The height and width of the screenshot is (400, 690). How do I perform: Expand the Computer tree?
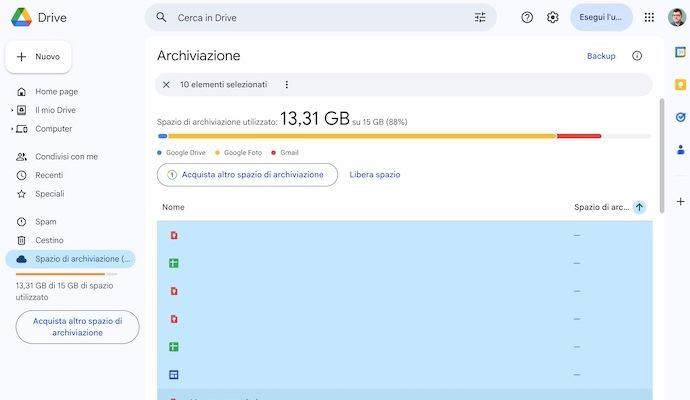click(x=12, y=129)
